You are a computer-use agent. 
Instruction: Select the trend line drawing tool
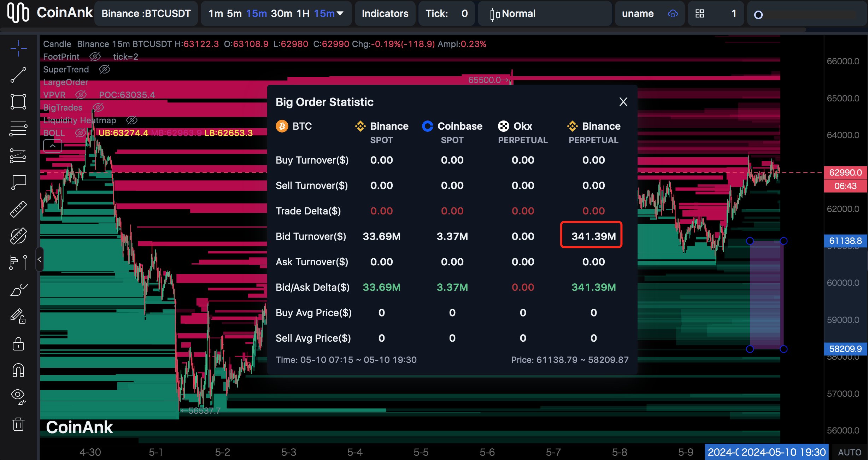click(x=18, y=75)
